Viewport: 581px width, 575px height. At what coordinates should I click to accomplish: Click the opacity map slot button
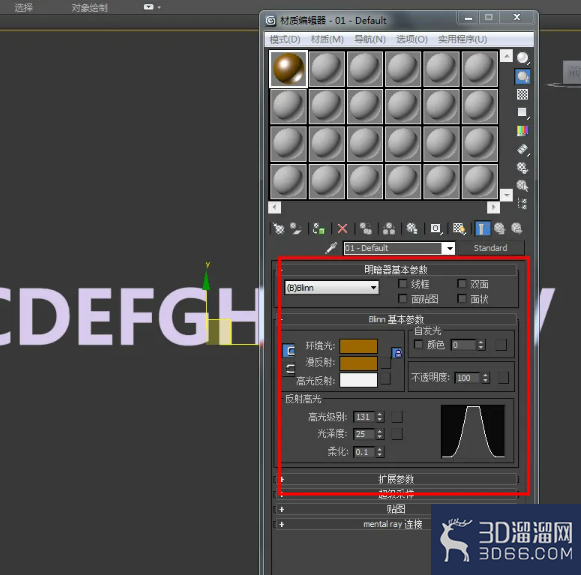pos(503,378)
